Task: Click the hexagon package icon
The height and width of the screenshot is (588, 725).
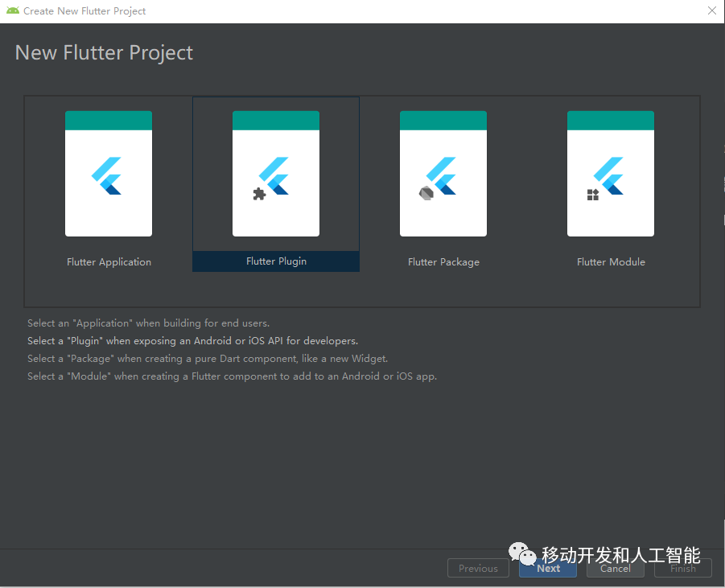Action: pyautogui.click(x=426, y=193)
